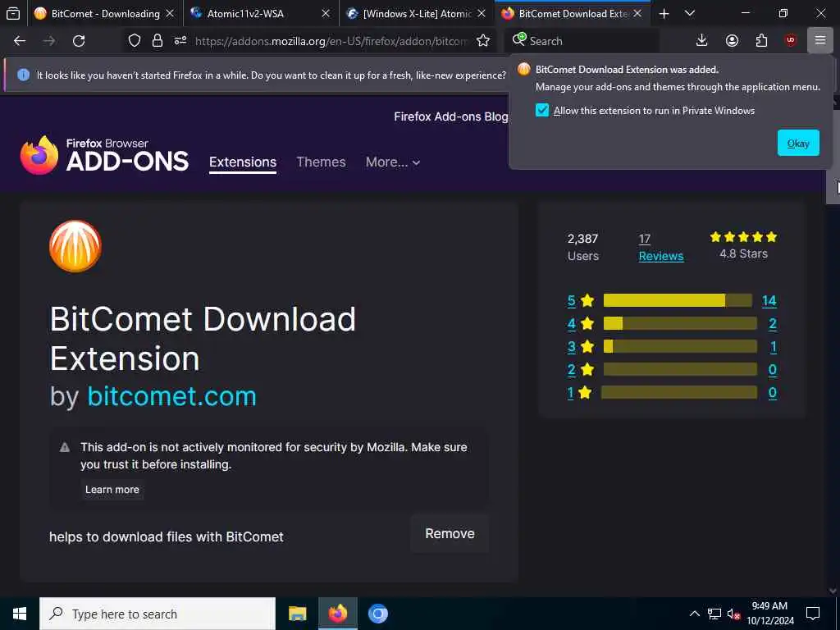Open the clock showing 9:49 AM
The height and width of the screenshot is (630, 840).
769,614
